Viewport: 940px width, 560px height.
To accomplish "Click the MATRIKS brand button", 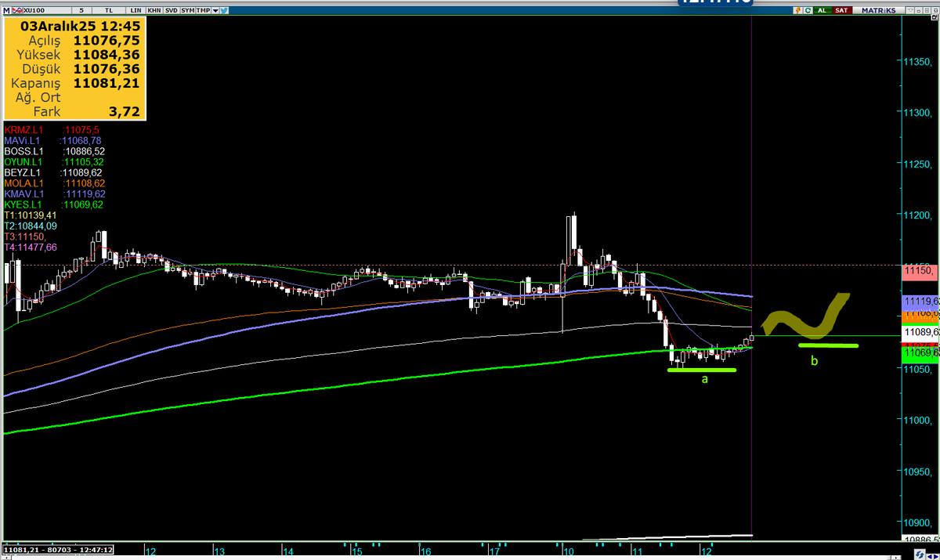I will [878, 10].
